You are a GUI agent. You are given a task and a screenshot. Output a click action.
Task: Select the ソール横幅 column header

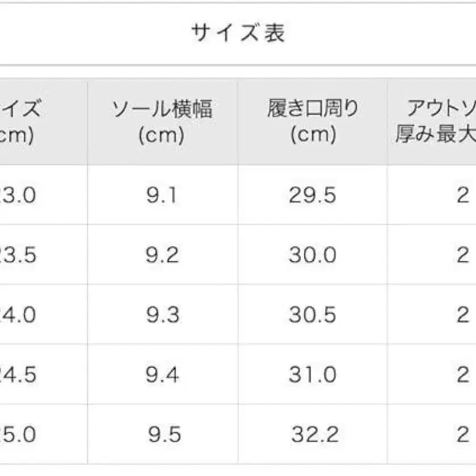coord(162,122)
